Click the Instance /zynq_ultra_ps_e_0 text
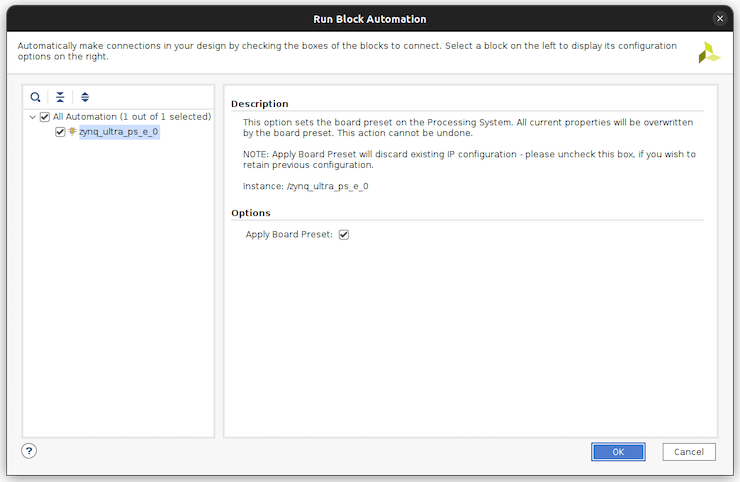Image resolution: width=740 pixels, height=482 pixels. 305,186
